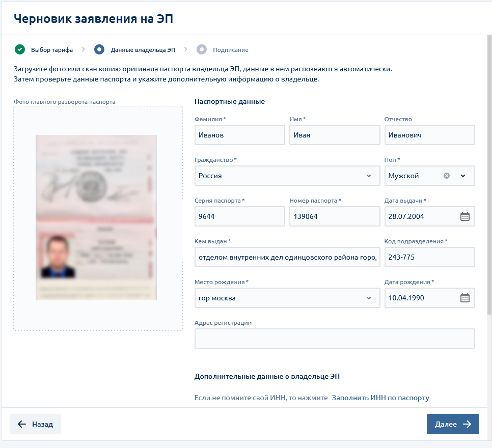Screen dimensions: 492x448
Task: Expand the Гражданство dropdown
Action: pos(369,176)
